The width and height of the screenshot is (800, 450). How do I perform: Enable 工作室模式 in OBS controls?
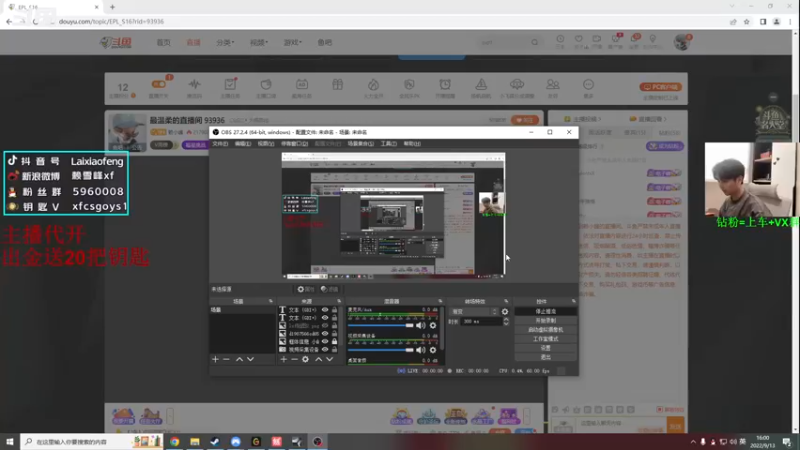(545, 339)
